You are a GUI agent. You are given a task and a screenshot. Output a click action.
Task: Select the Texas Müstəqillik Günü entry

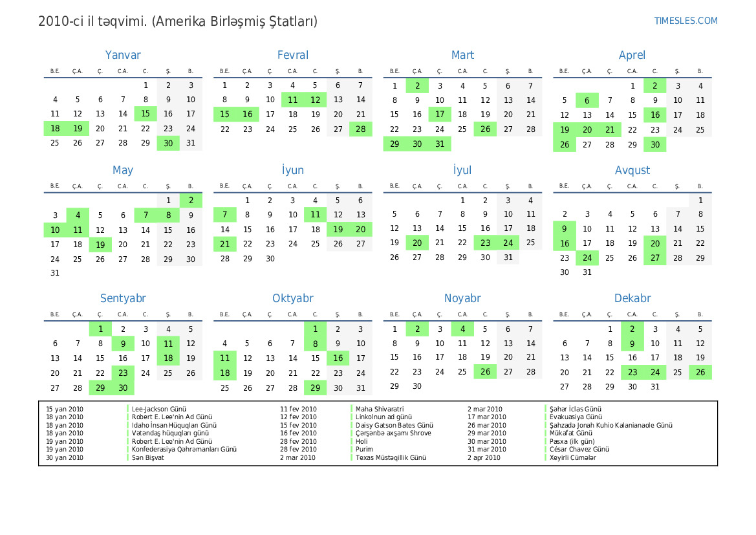[391, 458]
